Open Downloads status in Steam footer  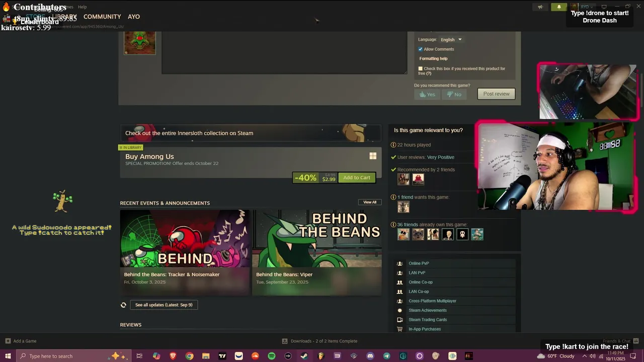[x=319, y=341]
